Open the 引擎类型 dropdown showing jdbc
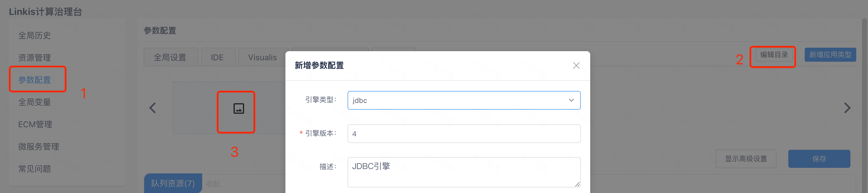 (x=464, y=100)
